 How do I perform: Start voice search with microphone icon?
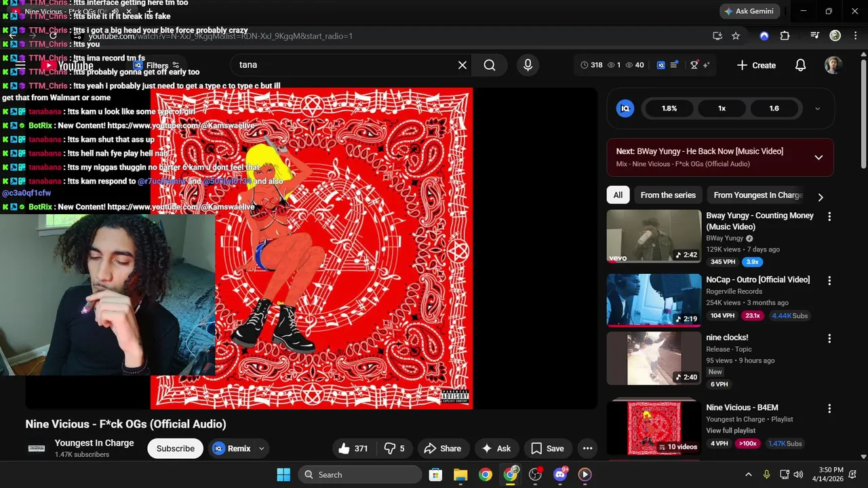(528, 65)
